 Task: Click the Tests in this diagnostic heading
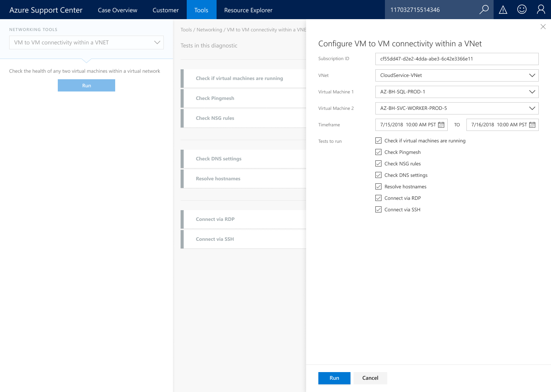click(209, 46)
